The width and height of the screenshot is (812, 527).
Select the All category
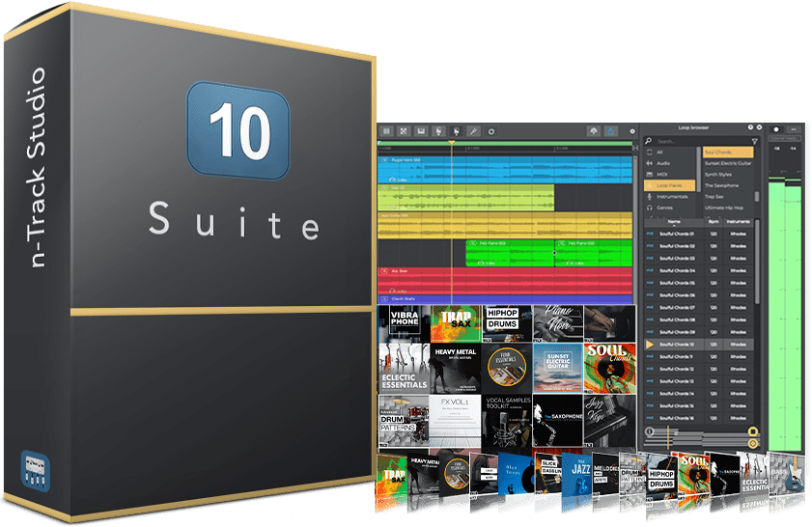670,153
